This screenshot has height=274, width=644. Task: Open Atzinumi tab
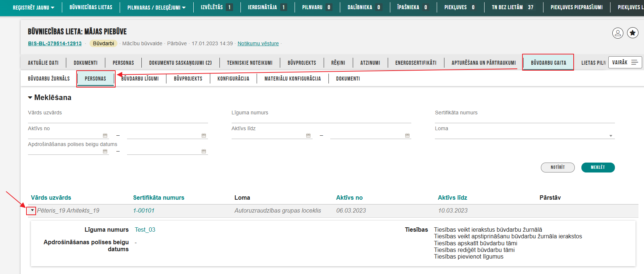[370, 63]
